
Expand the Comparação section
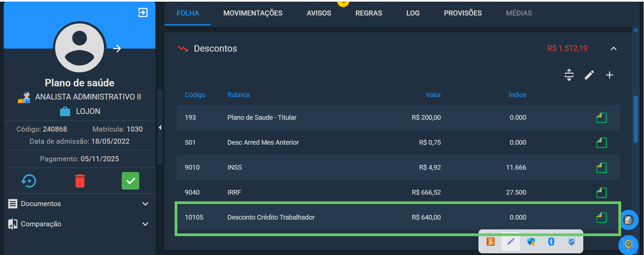(145, 224)
